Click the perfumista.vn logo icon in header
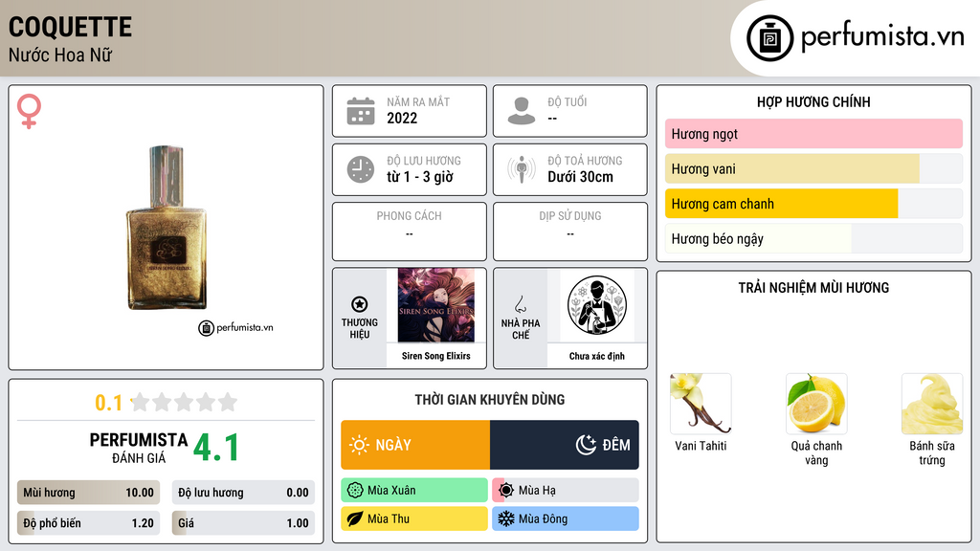This screenshot has width=980, height=551. 769,38
